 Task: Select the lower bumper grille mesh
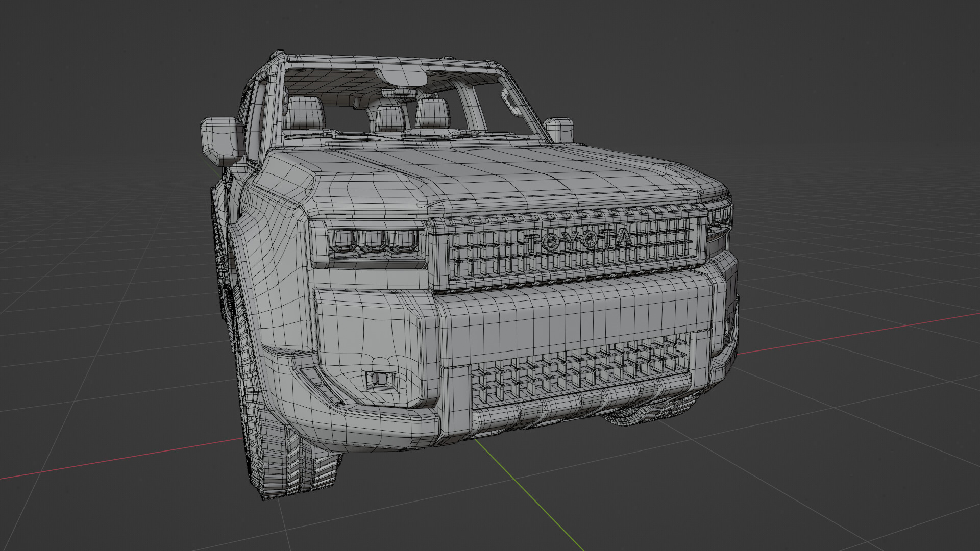pos(580,370)
